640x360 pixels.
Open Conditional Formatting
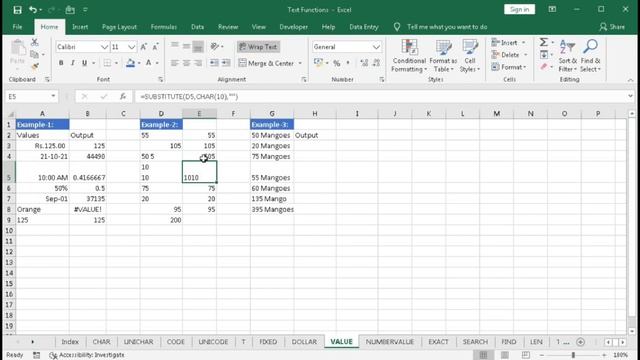click(x=409, y=56)
